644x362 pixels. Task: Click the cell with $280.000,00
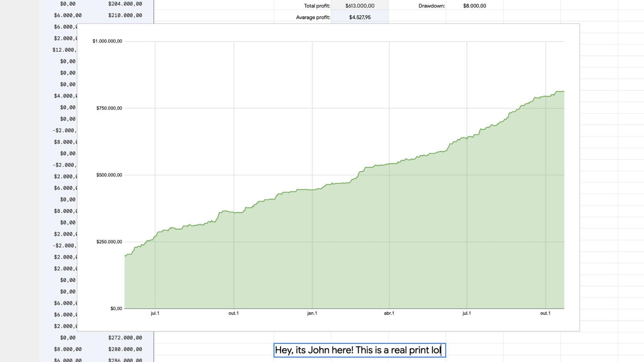125,349
